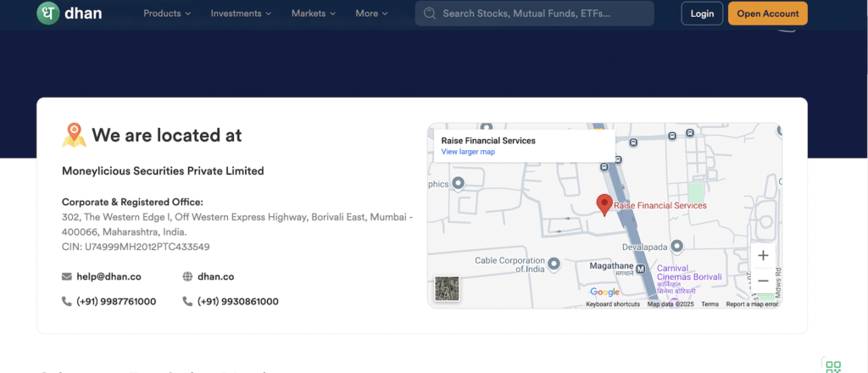868x373 pixels.
Task: Open the map Terms link
Action: (x=709, y=304)
